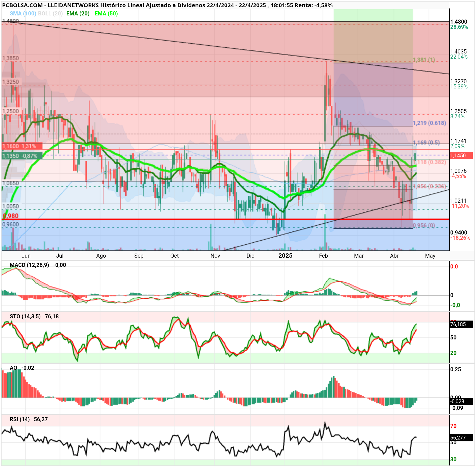Toggle the BOLL (20) legend label

[50, 14]
